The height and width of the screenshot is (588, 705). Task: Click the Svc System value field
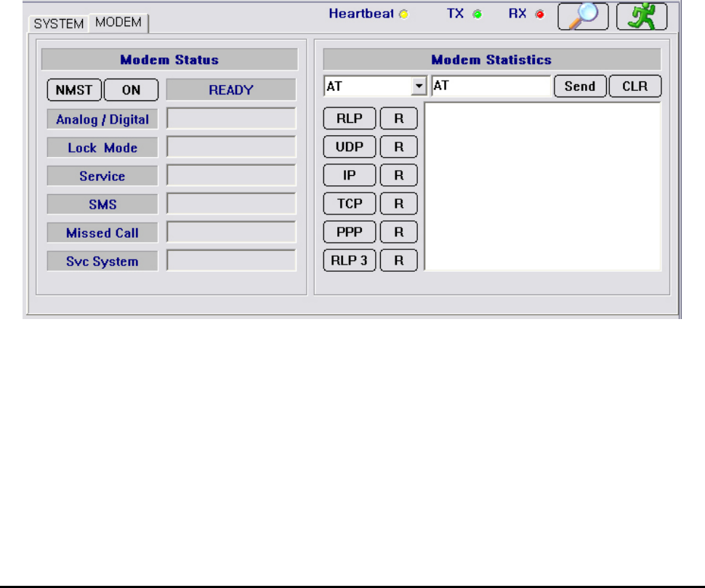231,261
